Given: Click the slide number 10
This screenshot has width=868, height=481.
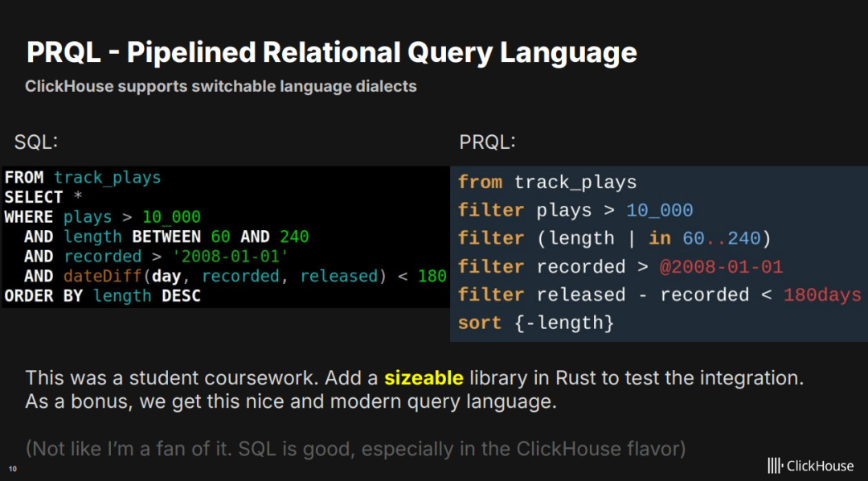Looking at the screenshot, I should coord(12,469).
